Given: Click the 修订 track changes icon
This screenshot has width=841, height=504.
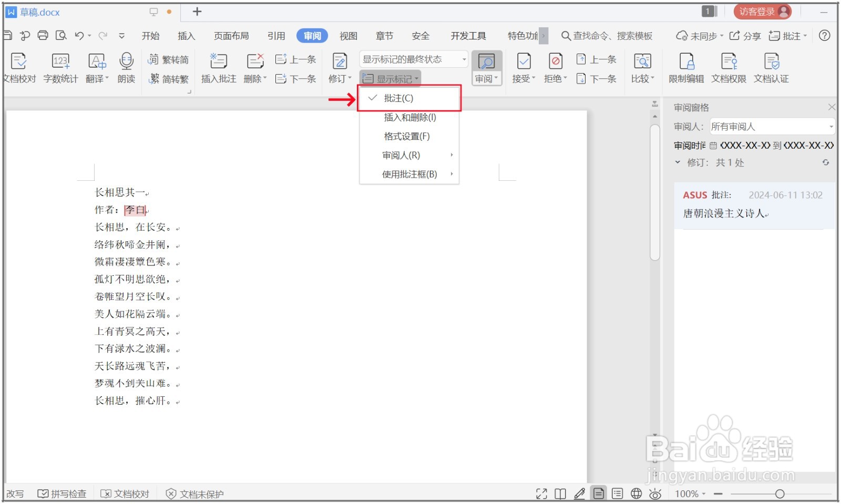Looking at the screenshot, I should tap(340, 62).
